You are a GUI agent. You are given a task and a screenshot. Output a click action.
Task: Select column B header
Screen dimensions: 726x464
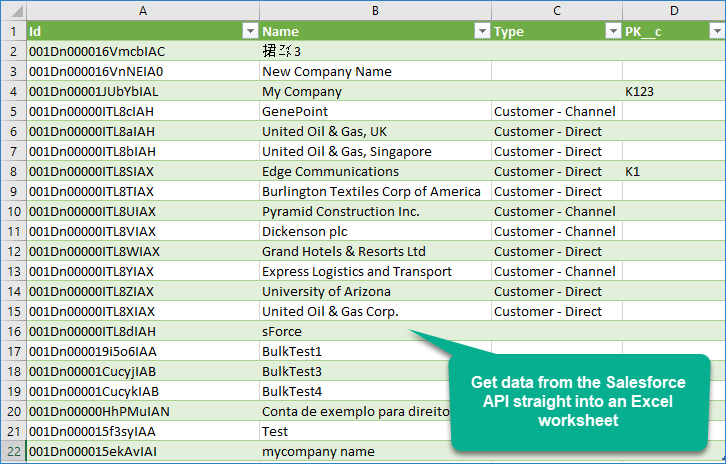[x=374, y=10]
